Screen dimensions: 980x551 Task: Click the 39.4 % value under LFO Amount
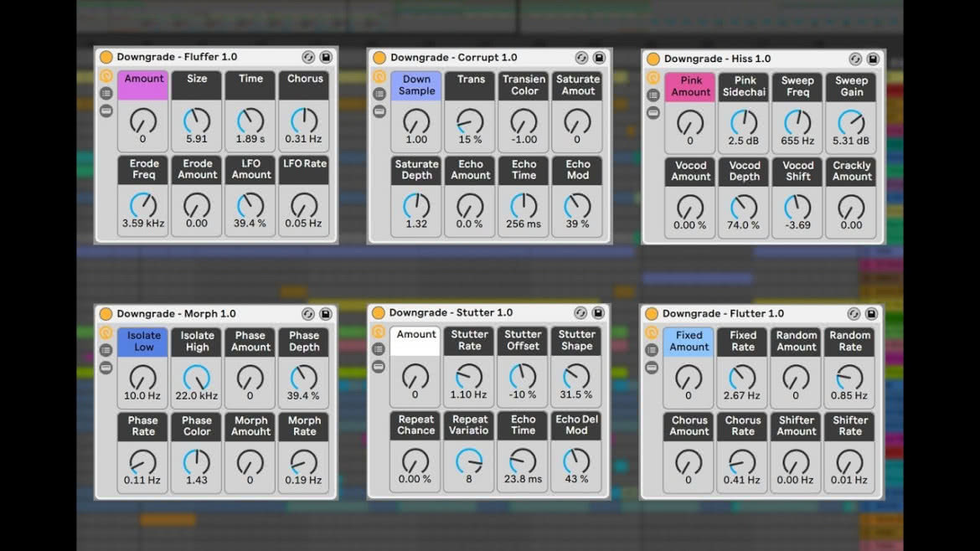[x=250, y=223]
